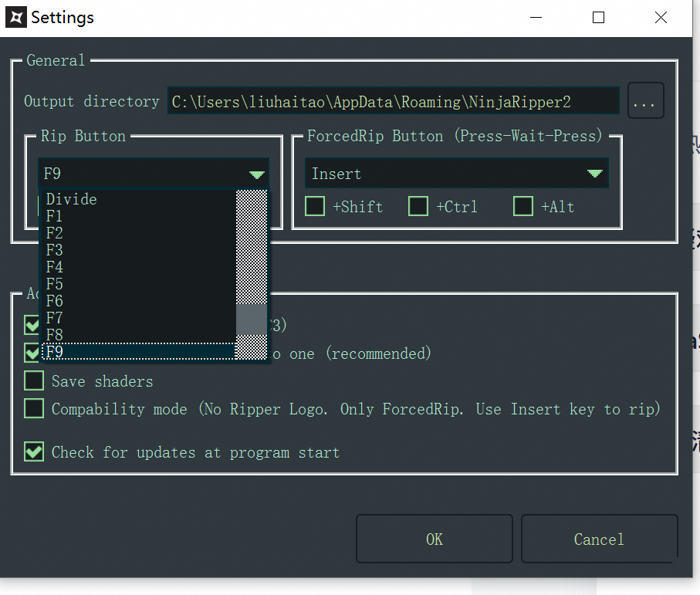
Task: Click the Ninja Ripper app icon in title bar
Action: coord(16,18)
